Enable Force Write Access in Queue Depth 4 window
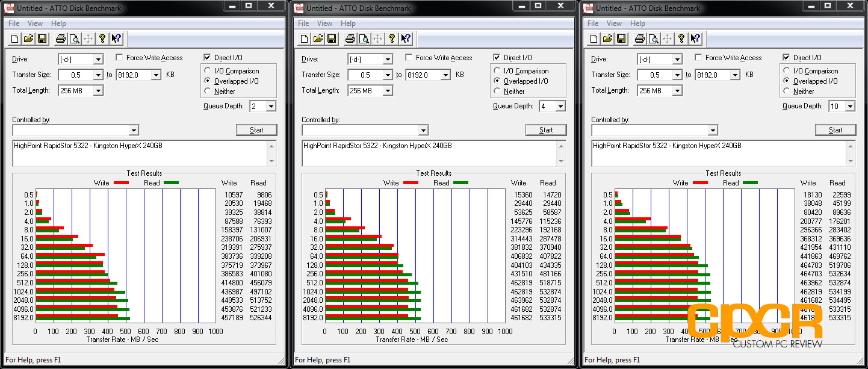Viewport: 868px width, 369px height. click(409, 58)
